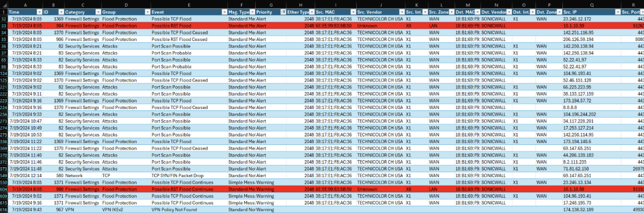Open the Src. Zone filter dropdown

pyautogui.click(x=451, y=12)
